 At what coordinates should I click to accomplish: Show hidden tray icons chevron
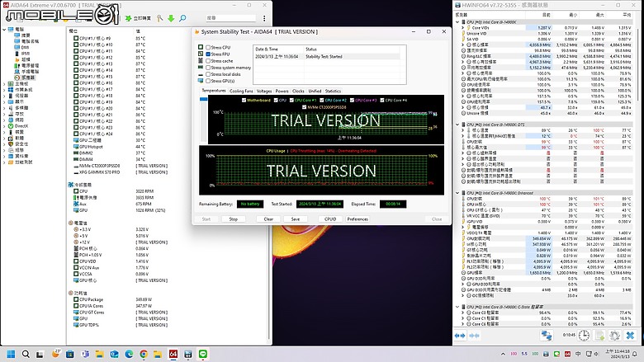point(503,354)
